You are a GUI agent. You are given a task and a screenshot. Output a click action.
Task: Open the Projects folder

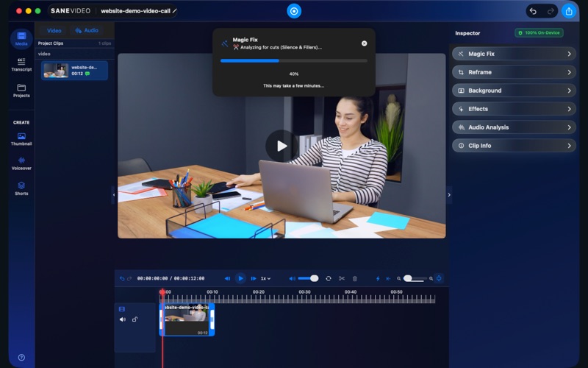point(21,91)
